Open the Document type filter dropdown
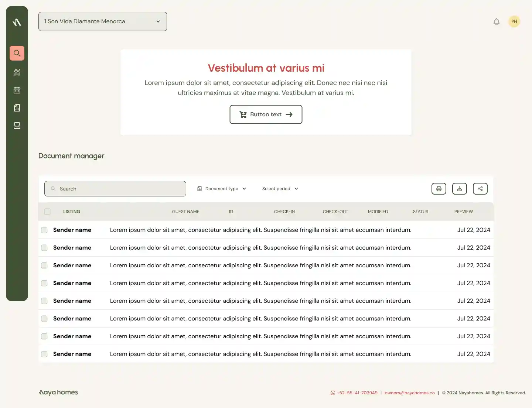This screenshot has height=408, width=532. 222,189
